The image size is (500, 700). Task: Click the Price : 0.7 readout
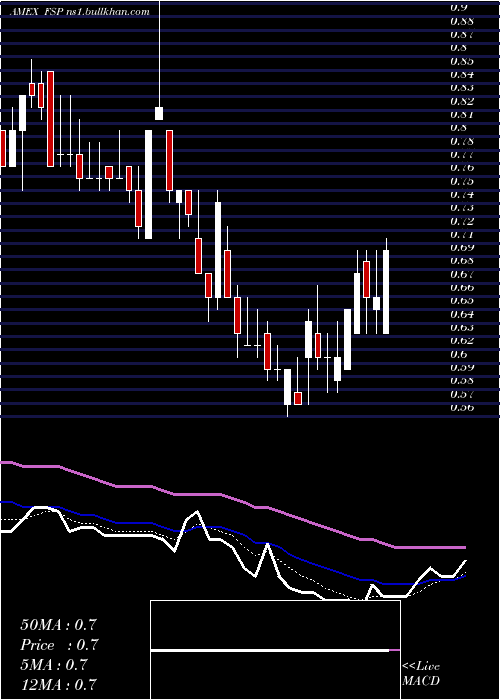(59, 645)
